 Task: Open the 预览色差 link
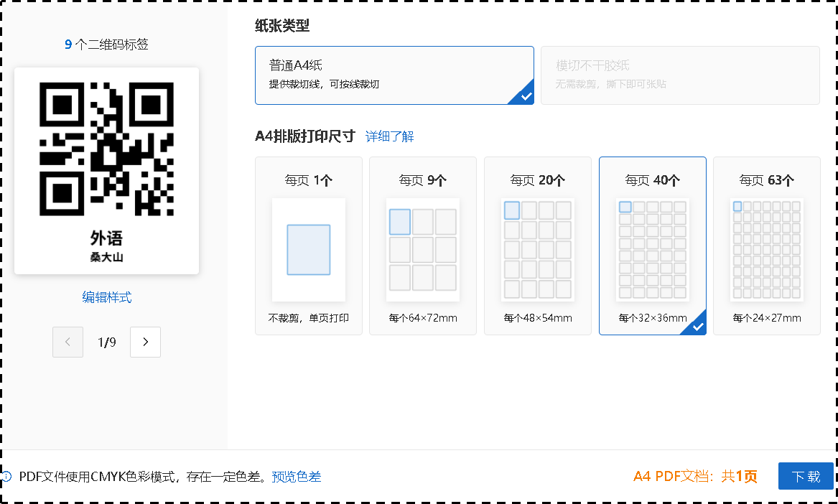click(297, 476)
